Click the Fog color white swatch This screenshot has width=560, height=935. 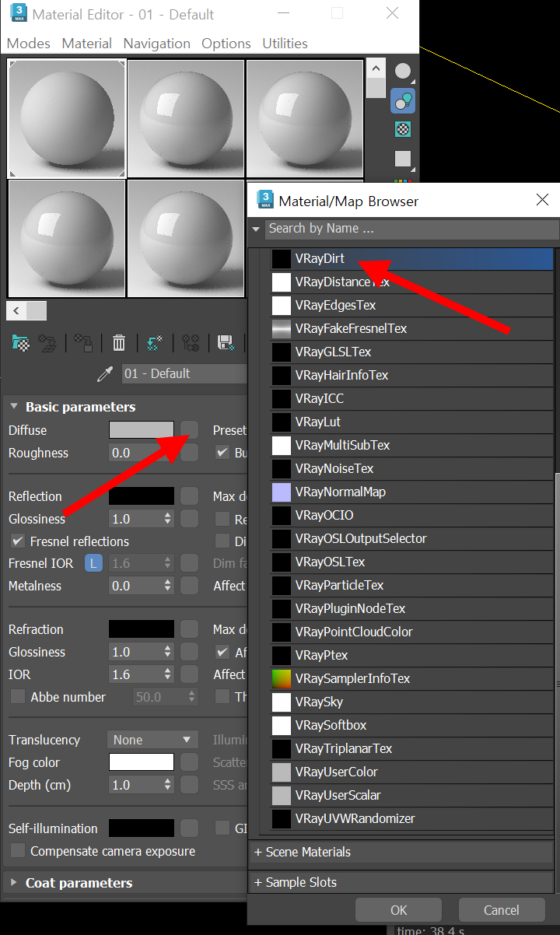tap(142, 762)
